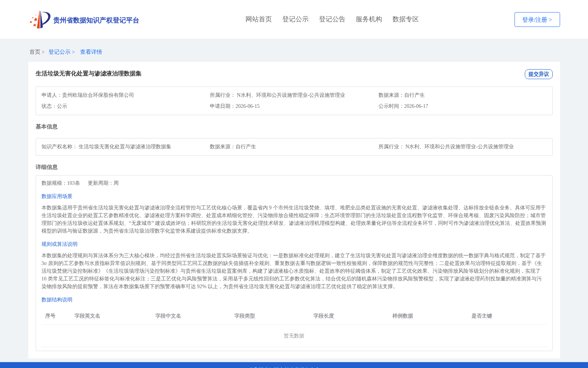Select the page title 生活垃圾无害化处置与渗滤液治理数据集
Screen dimensions: 588x368
click(x=89, y=74)
